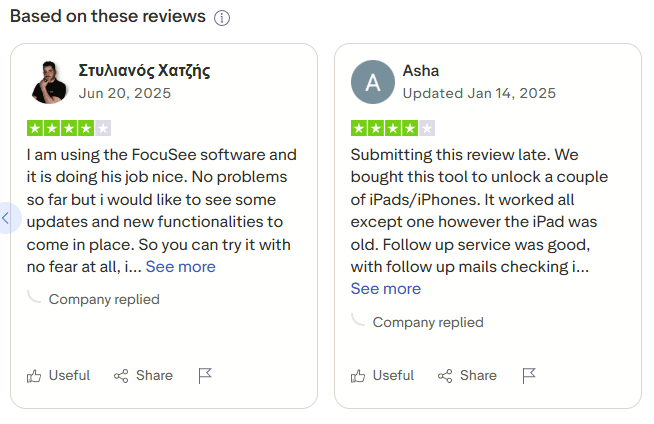Click the Jun 20, 2025 review date
Image resolution: width=654 pixels, height=424 pixels.
tap(124, 93)
